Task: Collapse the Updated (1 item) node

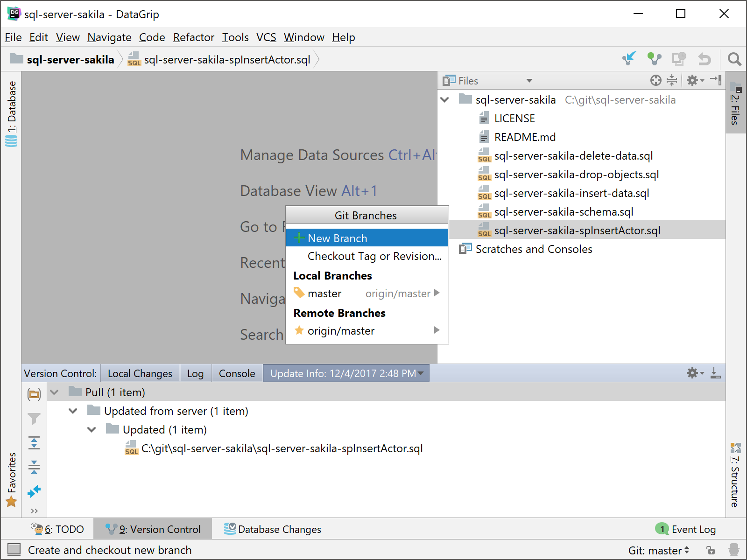Action: tap(92, 429)
